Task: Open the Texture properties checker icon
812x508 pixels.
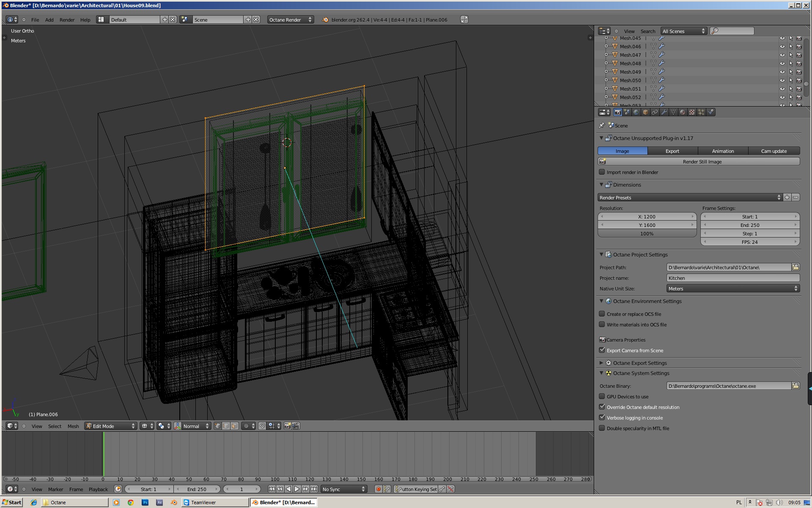Action: (x=692, y=112)
